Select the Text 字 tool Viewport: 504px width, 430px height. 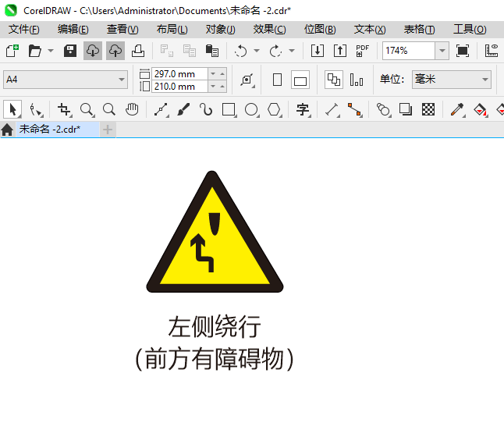coord(303,110)
